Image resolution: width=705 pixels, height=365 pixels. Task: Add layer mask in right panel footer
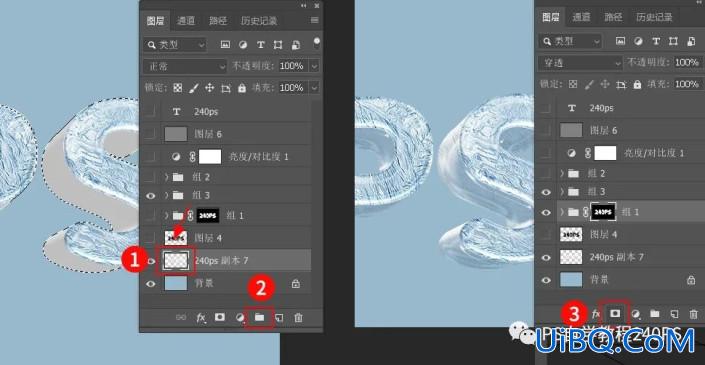coord(615,313)
